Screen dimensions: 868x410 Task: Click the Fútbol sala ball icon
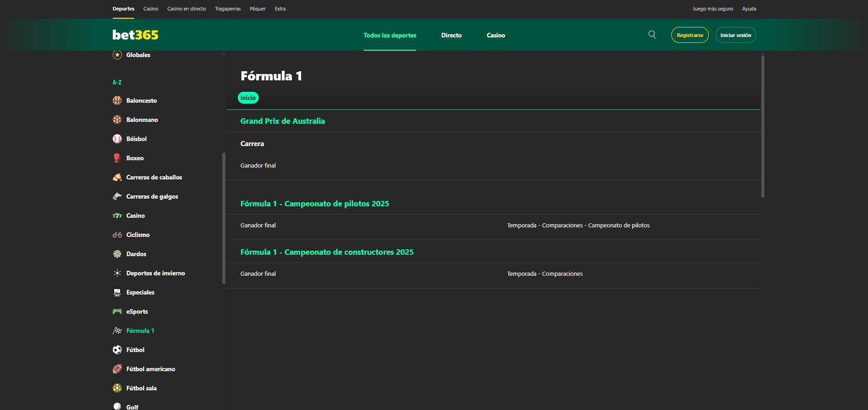point(117,388)
